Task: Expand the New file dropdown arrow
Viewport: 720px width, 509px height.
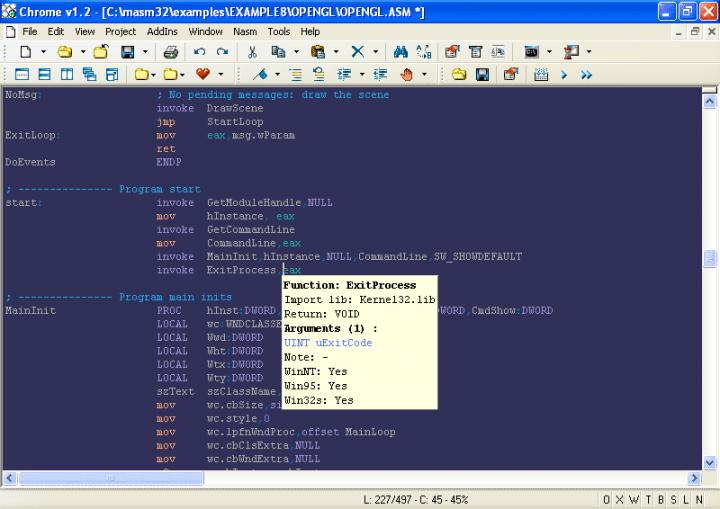Action: (42, 51)
